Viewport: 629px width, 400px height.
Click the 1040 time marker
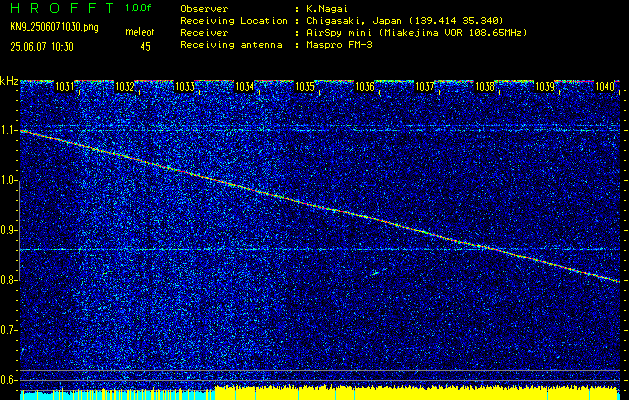point(605,87)
